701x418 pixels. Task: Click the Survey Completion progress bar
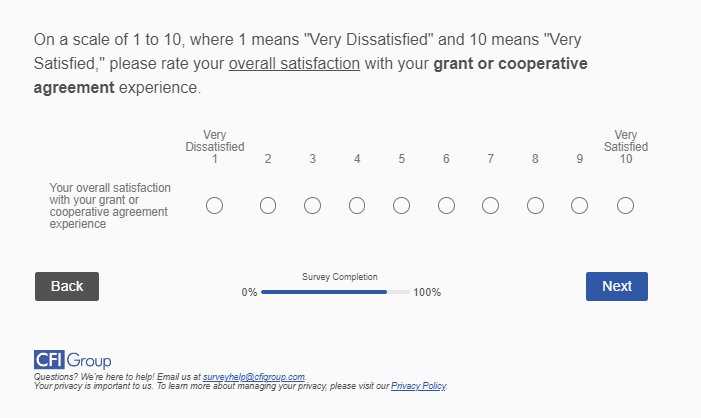click(x=335, y=292)
